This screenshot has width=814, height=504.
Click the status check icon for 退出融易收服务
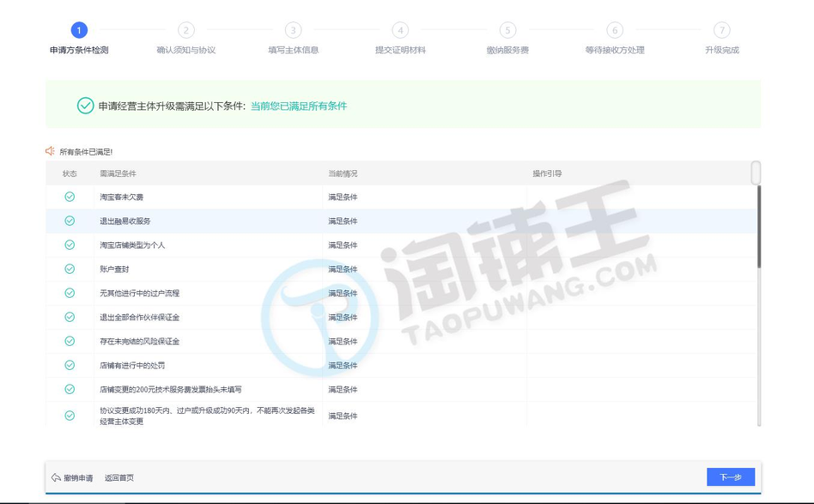click(x=70, y=221)
